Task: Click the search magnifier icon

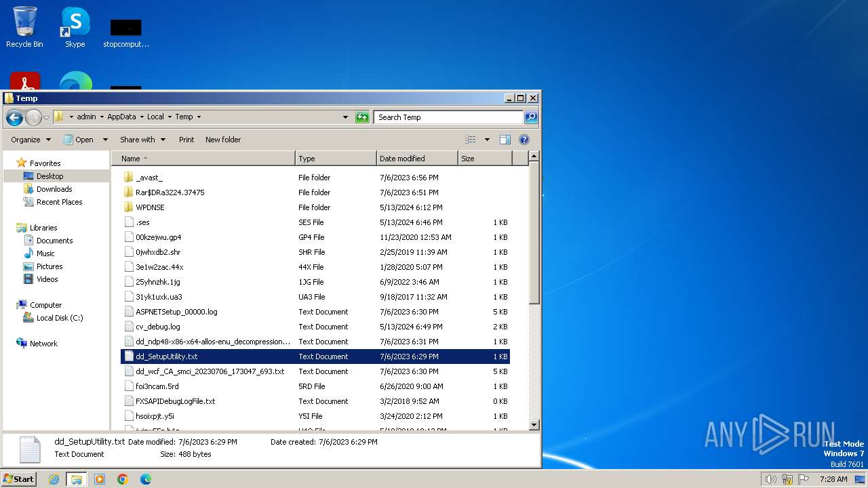Action: tap(531, 117)
